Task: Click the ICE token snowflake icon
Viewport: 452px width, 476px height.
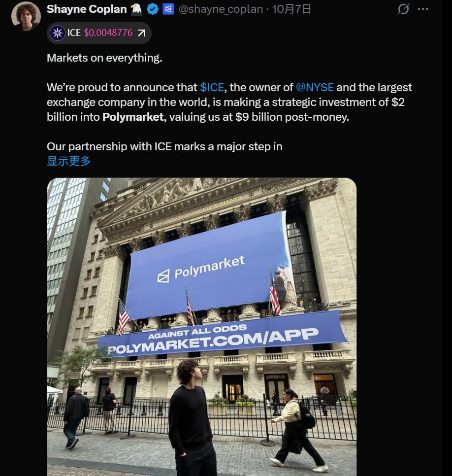Action: tap(57, 33)
